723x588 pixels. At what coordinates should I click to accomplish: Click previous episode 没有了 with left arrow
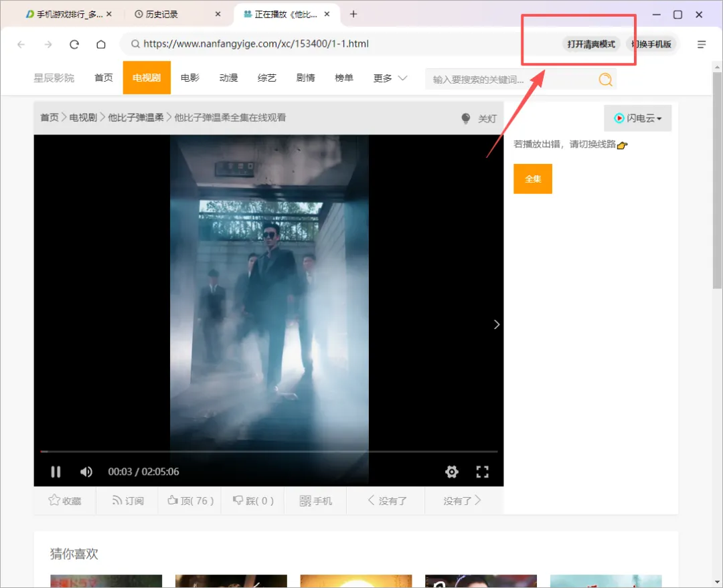(387, 500)
